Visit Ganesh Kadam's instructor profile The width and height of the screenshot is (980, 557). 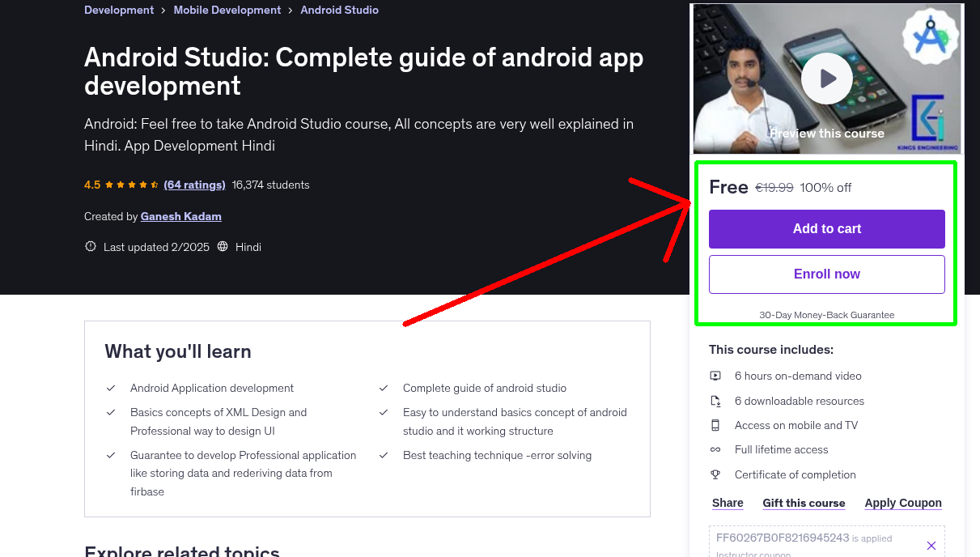[x=180, y=216]
